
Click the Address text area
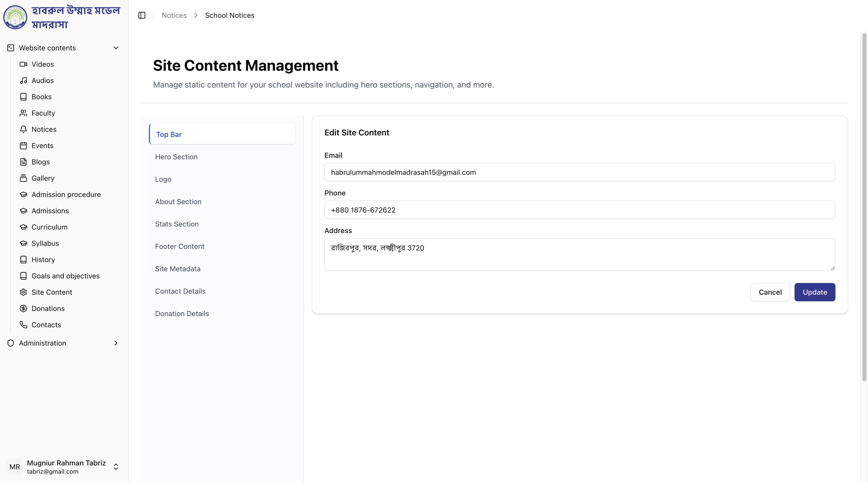click(x=580, y=254)
